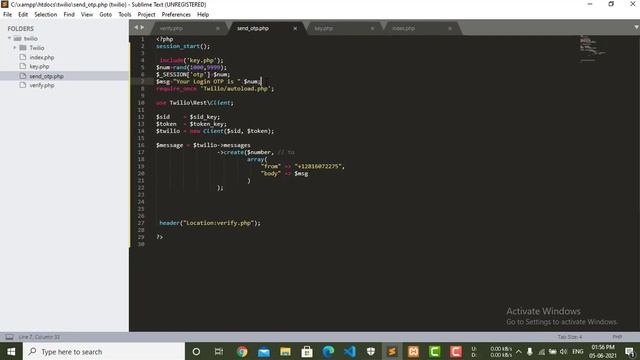Viewport: 640px width, 360px height.
Task: Open Windows Security shield icon
Action: (371, 351)
